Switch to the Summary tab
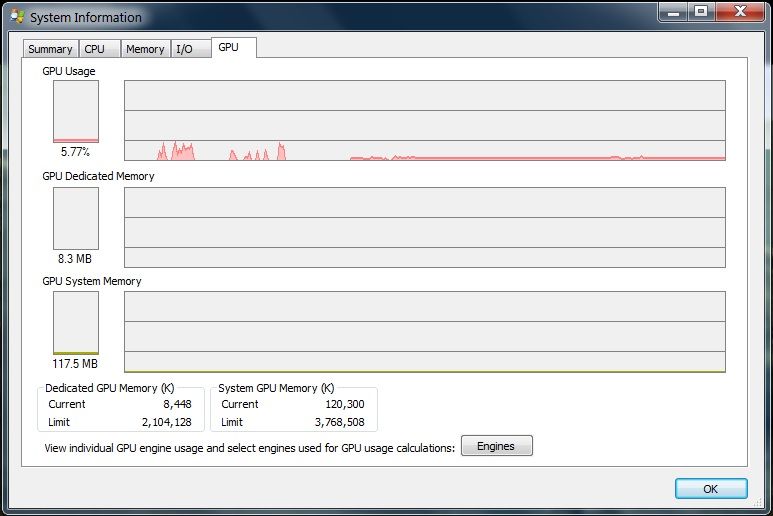The height and width of the screenshot is (516, 773). tap(50, 49)
